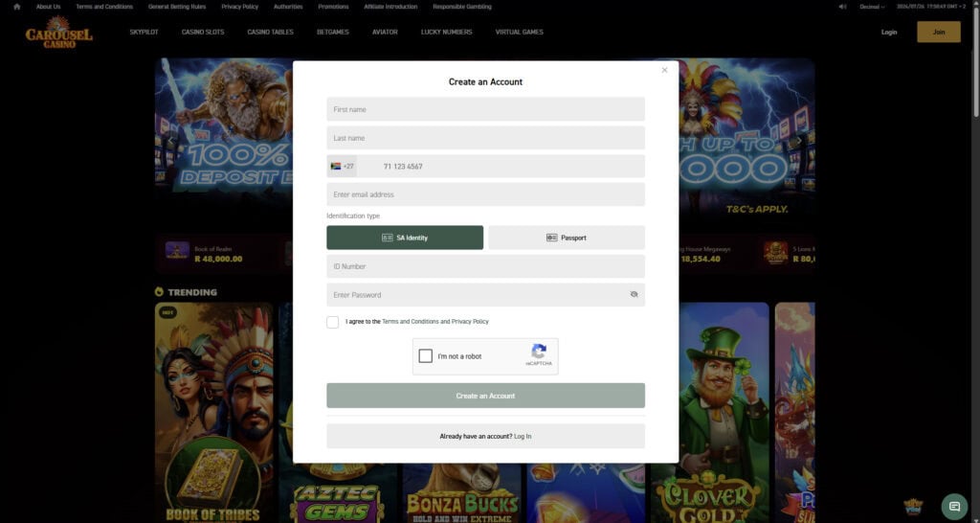Select Passport identification type

point(567,238)
